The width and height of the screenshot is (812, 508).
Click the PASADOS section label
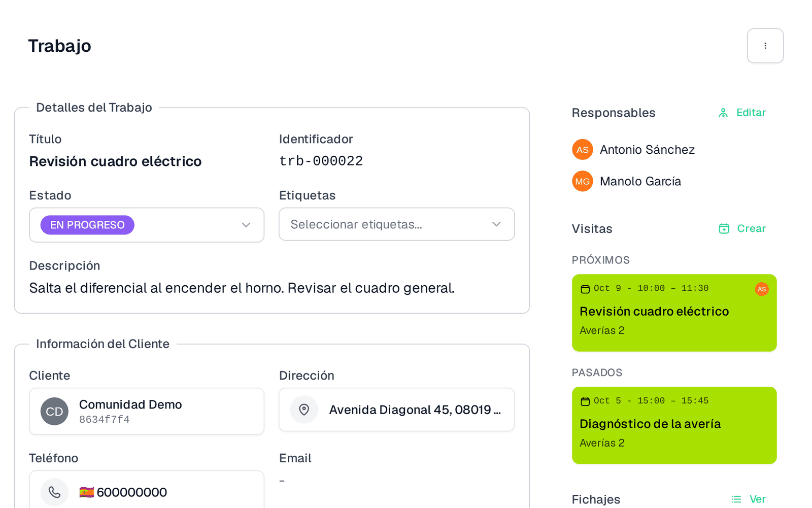pyautogui.click(x=597, y=373)
